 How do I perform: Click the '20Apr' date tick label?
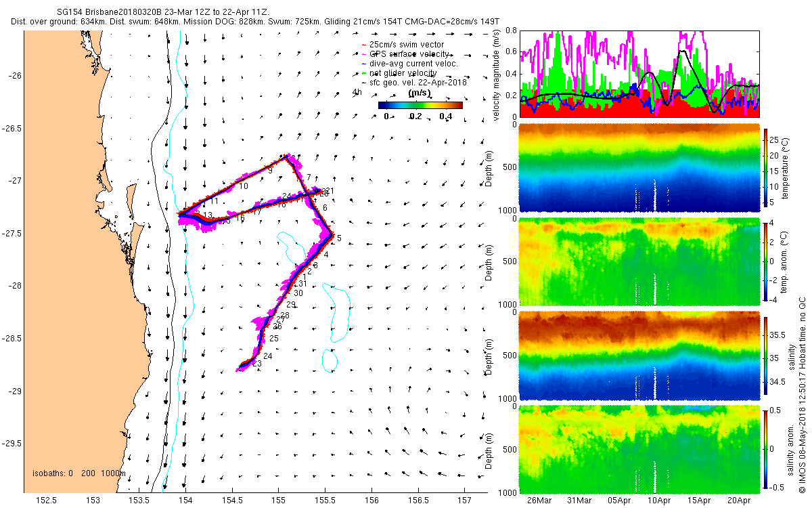739,501
